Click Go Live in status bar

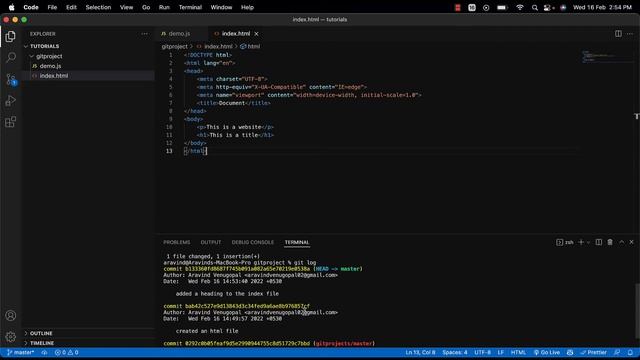(x=547, y=352)
